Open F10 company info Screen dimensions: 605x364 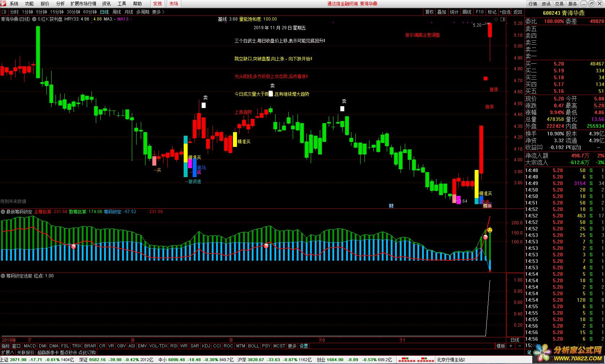point(480,12)
